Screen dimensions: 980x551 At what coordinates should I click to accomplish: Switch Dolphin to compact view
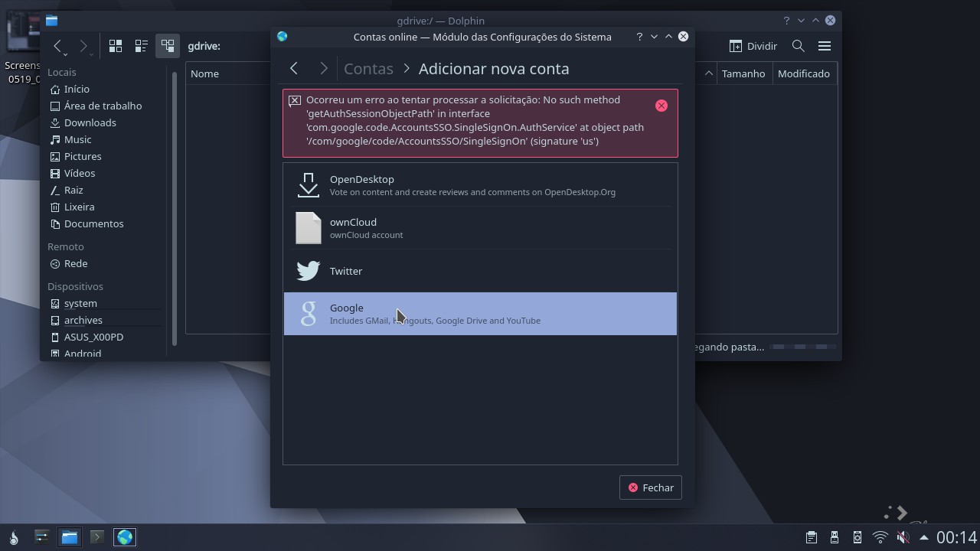pyautogui.click(x=142, y=46)
